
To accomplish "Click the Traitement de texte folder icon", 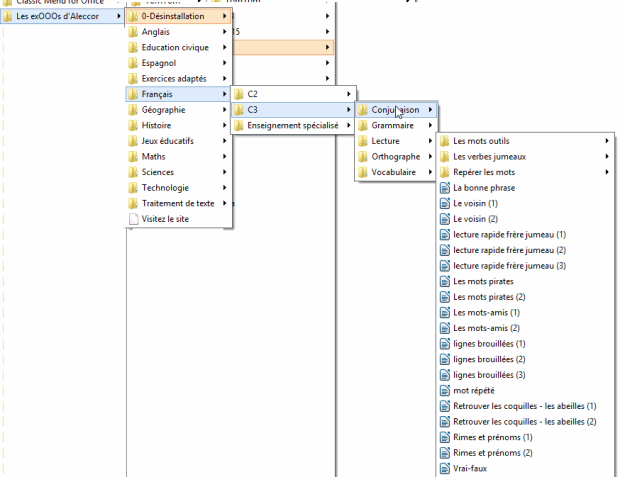I will (133, 203).
